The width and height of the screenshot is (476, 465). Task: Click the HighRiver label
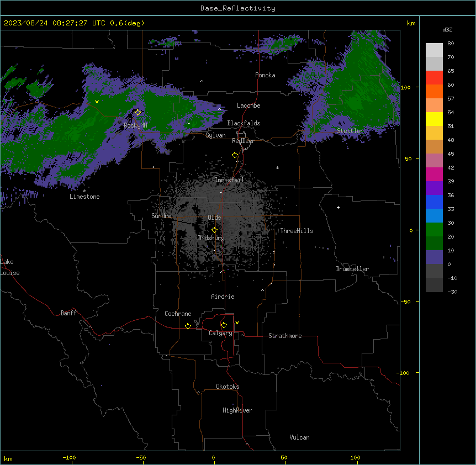[237, 410]
